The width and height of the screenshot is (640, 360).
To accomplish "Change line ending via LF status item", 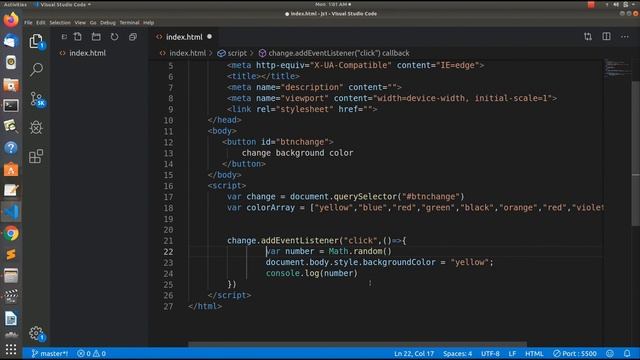I will (512, 353).
